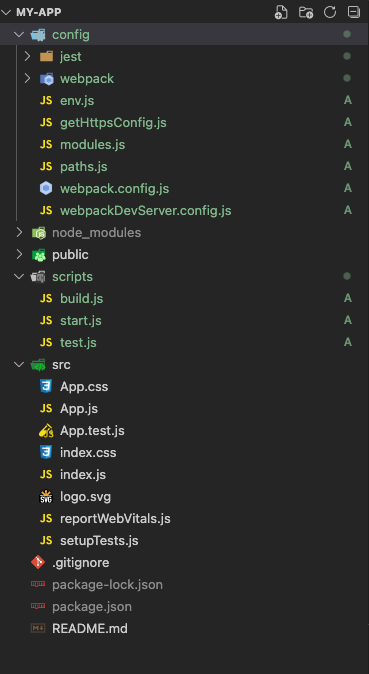The image size is (369, 674).
Task: Click the MY-APP explorer section title
Action: pos(39,12)
